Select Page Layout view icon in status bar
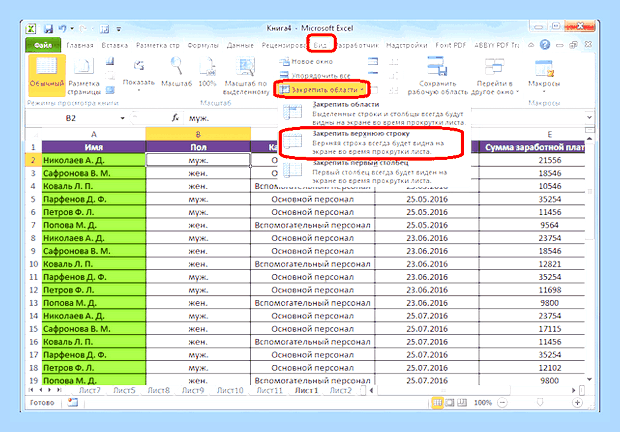This screenshot has width=620, height=432. coord(450,403)
